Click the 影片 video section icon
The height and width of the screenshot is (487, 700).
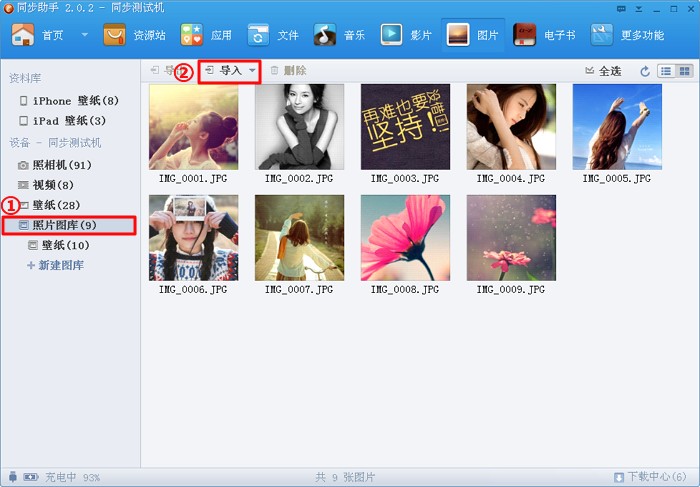pos(392,35)
